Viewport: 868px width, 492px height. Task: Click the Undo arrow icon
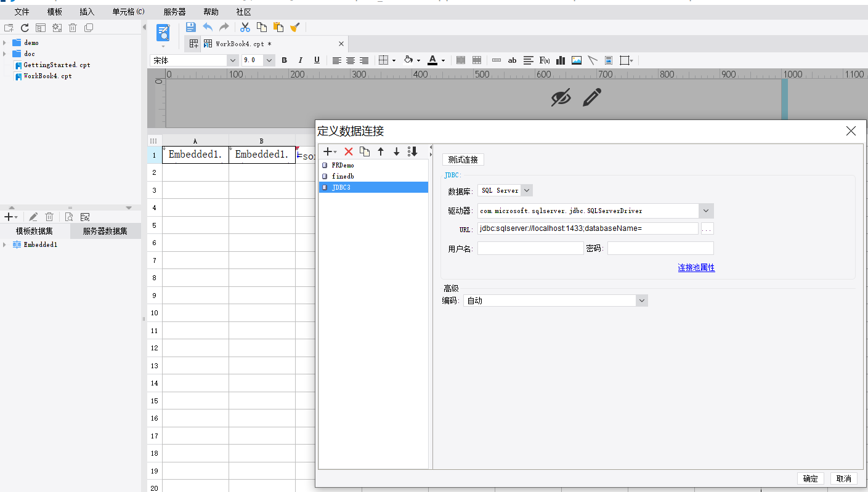pos(208,27)
